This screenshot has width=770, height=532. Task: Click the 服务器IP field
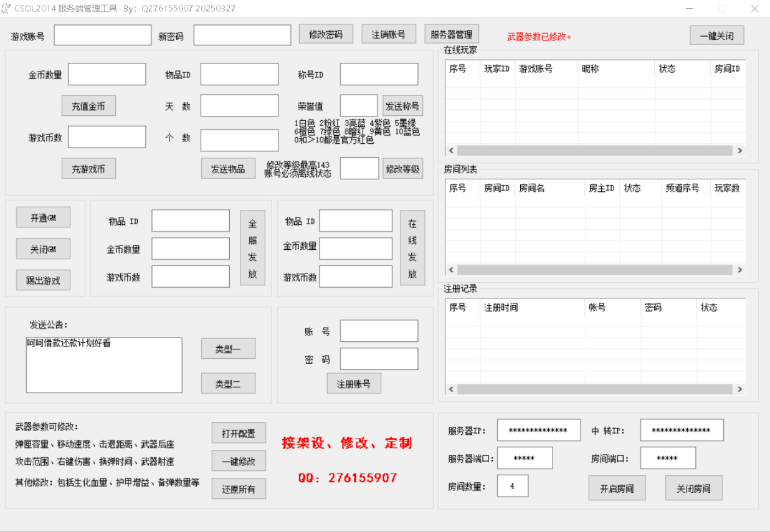pyautogui.click(x=539, y=430)
